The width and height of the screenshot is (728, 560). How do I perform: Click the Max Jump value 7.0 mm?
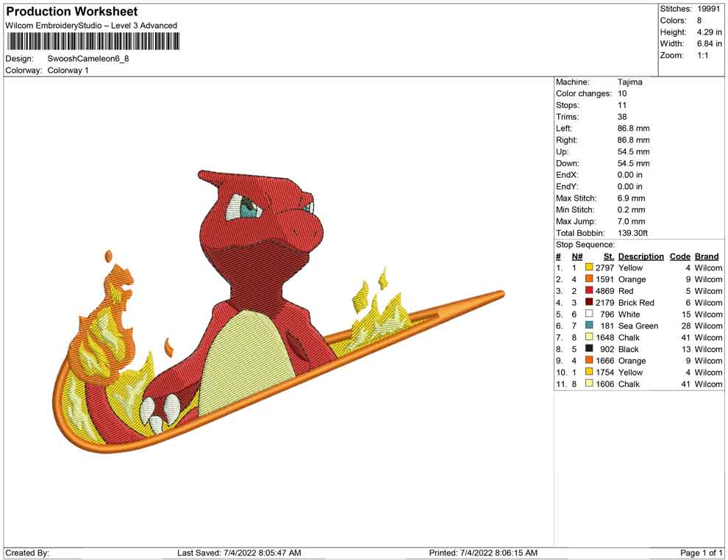point(631,221)
